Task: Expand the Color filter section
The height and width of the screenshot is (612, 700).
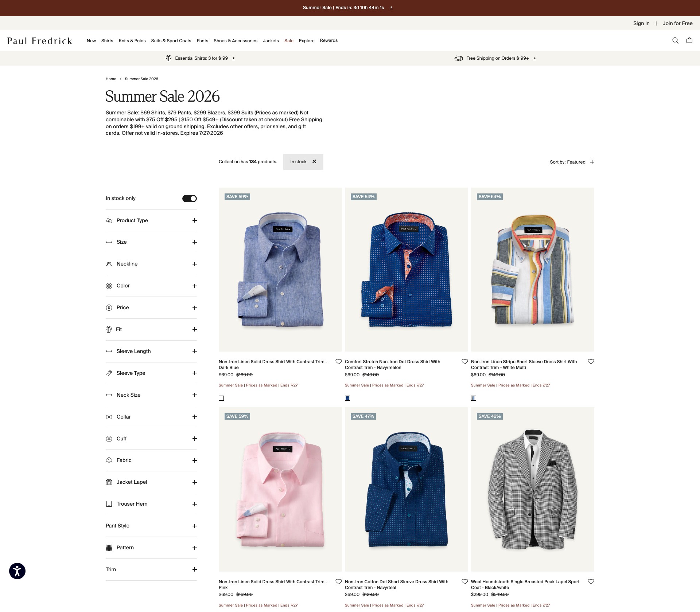Action: point(151,286)
